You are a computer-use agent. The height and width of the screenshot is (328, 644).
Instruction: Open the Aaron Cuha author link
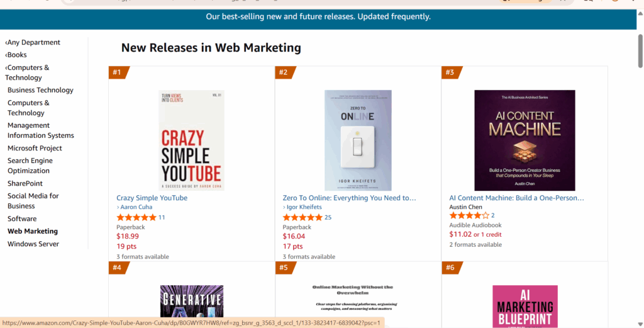[136, 207]
